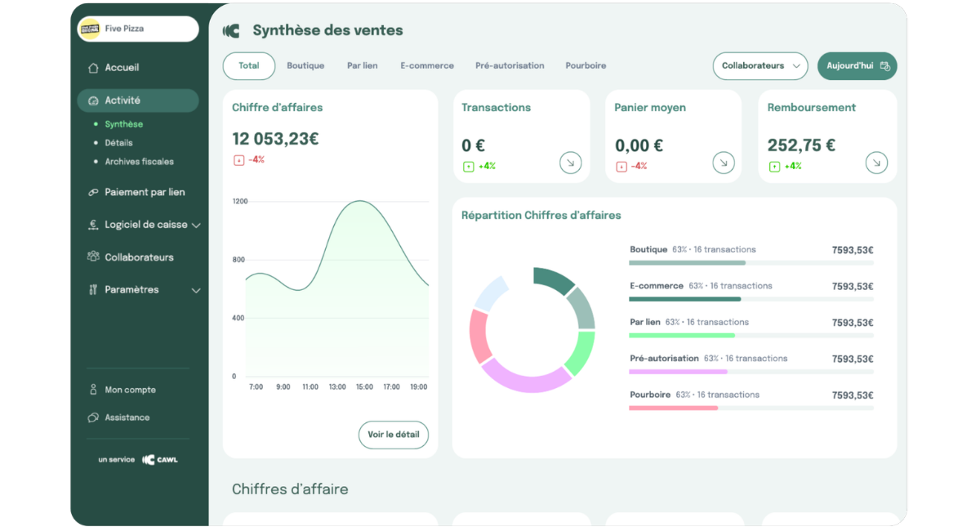Click the Répartition Chiffres d'affaires heading
The width and height of the screenshot is (980, 527).
coord(541,216)
